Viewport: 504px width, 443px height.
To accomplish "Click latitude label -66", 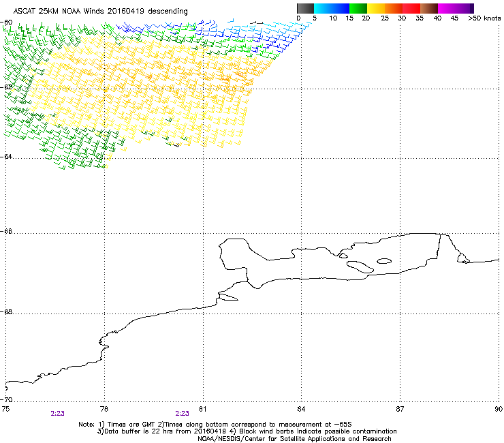I will [x=7, y=232].
